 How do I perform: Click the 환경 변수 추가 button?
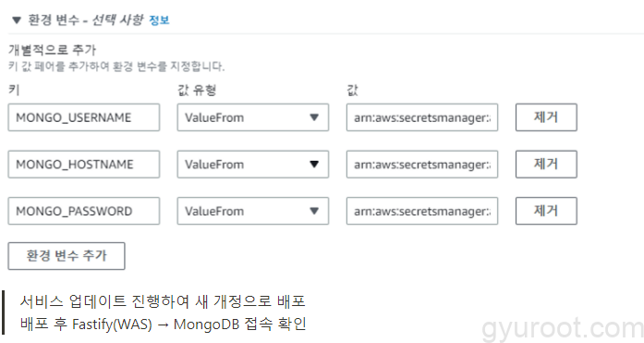click(67, 256)
